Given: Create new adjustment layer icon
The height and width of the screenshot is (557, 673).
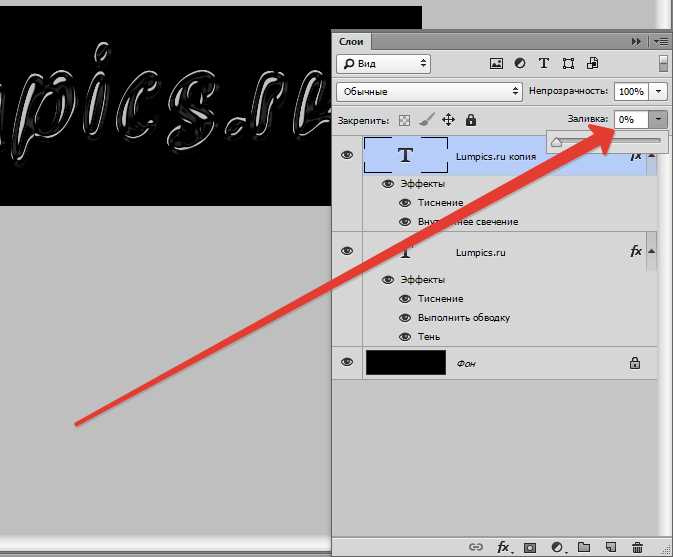Looking at the screenshot, I should point(557,547).
